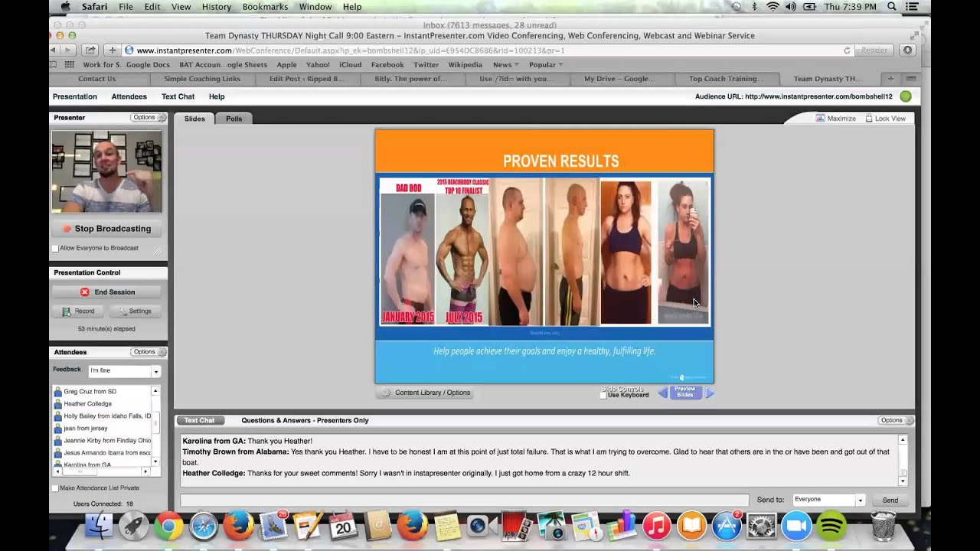This screenshot has height=551, width=980.
Task: Go to the previous slide arrow
Action: pyautogui.click(x=663, y=393)
